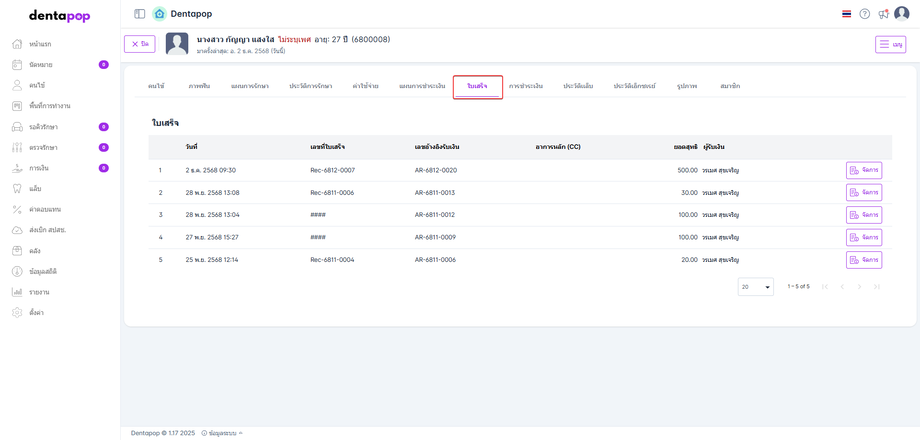
Task: Click the Dentapop house logo icon
Action: pos(159,13)
